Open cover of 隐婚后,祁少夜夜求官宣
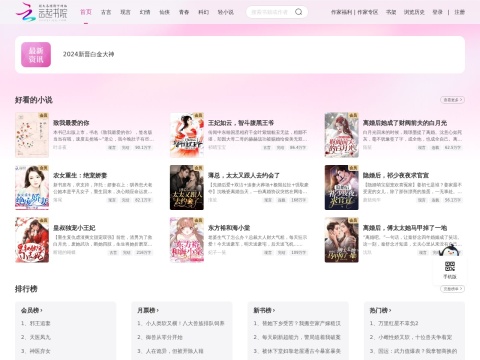The width and height of the screenshot is (480, 360). point(342,187)
